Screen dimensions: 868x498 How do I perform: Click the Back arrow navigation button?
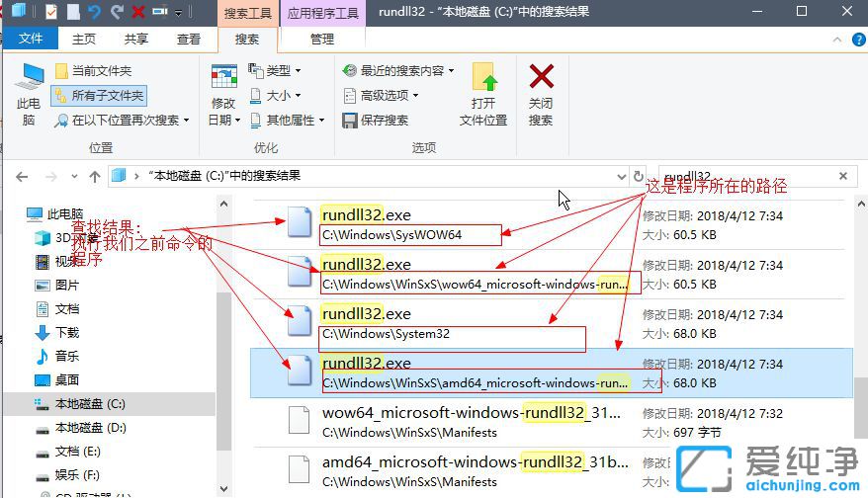pos(22,176)
